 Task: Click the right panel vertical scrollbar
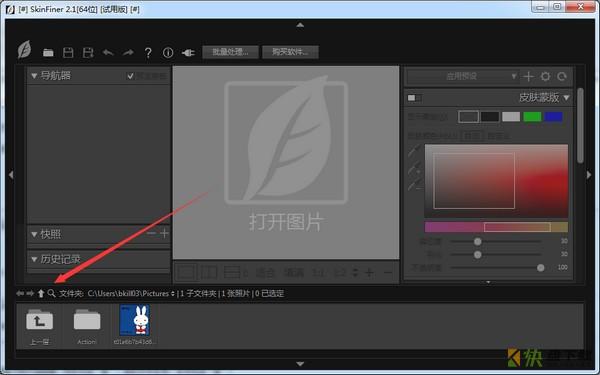(580, 126)
